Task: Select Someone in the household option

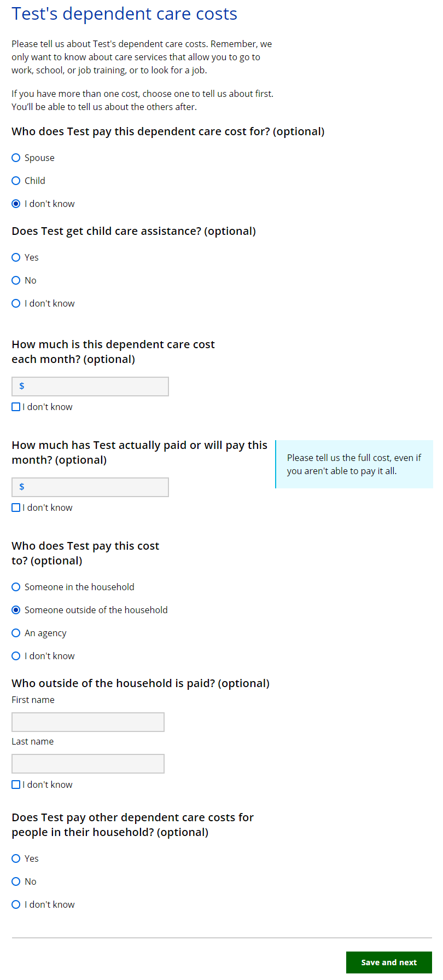Action: (x=16, y=587)
